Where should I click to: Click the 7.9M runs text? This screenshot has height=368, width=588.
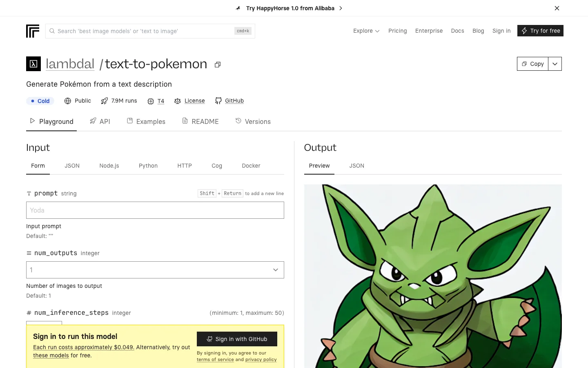click(124, 101)
